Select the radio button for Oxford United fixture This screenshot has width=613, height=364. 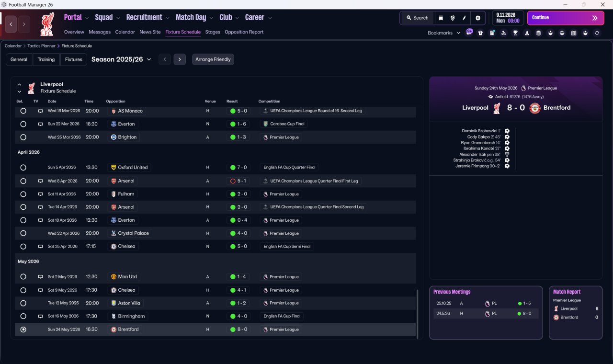23,168
